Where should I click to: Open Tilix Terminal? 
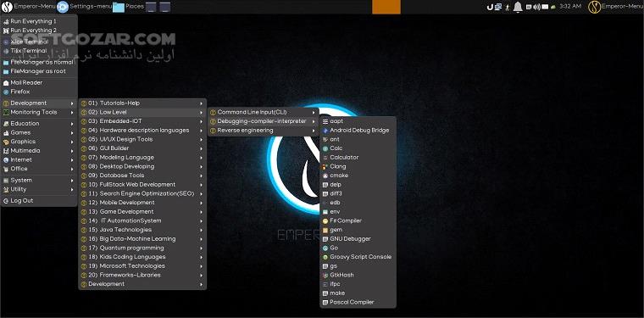coord(39,51)
